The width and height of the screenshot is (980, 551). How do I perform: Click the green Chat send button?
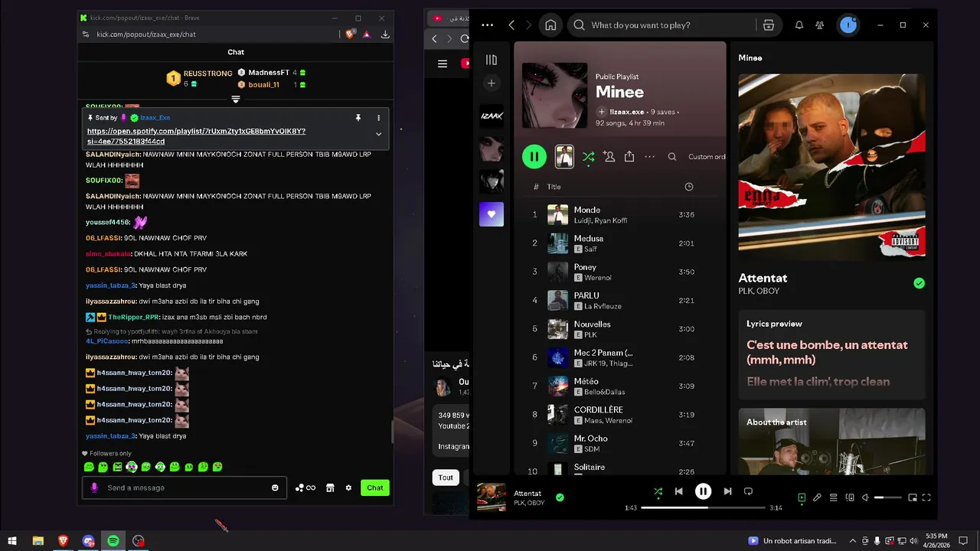375,487
